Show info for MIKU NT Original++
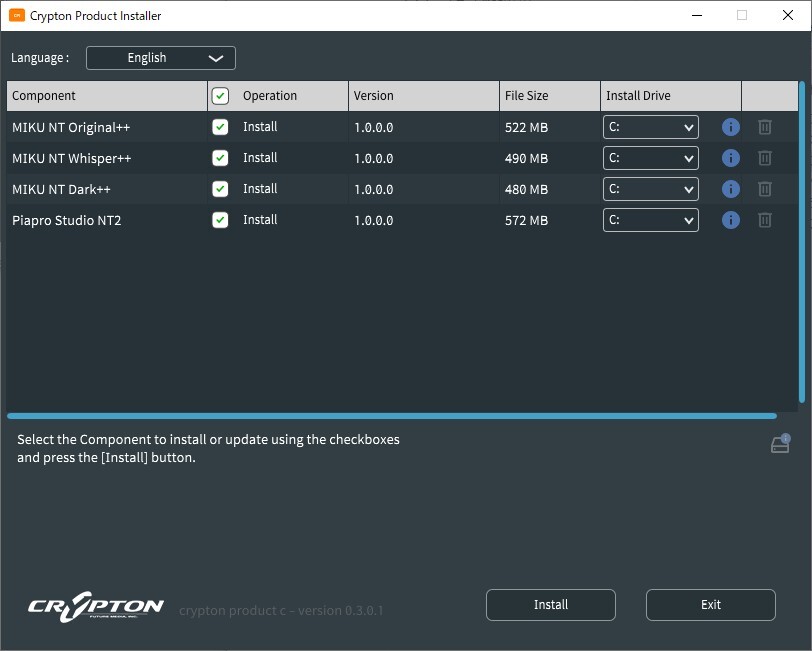 click(x=730, y=127)
